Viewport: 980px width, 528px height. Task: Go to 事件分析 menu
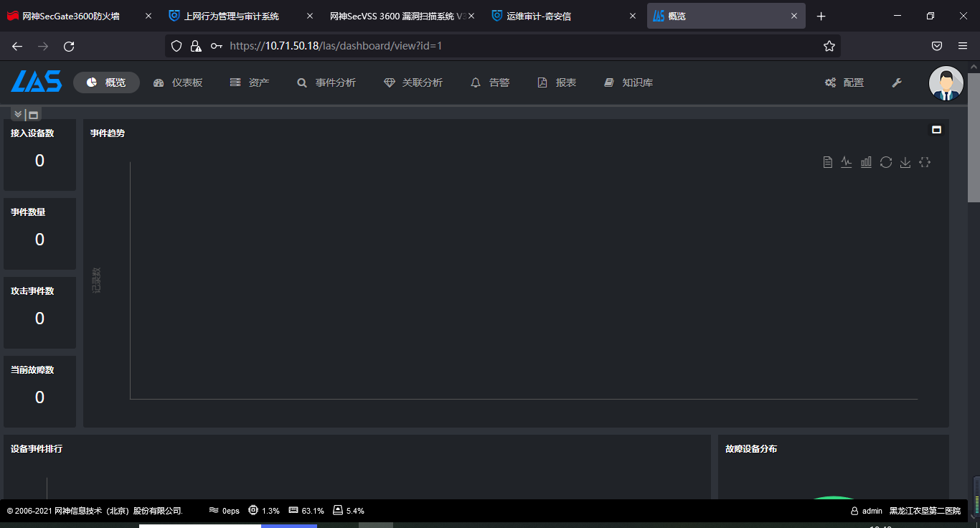coord(326,82)
